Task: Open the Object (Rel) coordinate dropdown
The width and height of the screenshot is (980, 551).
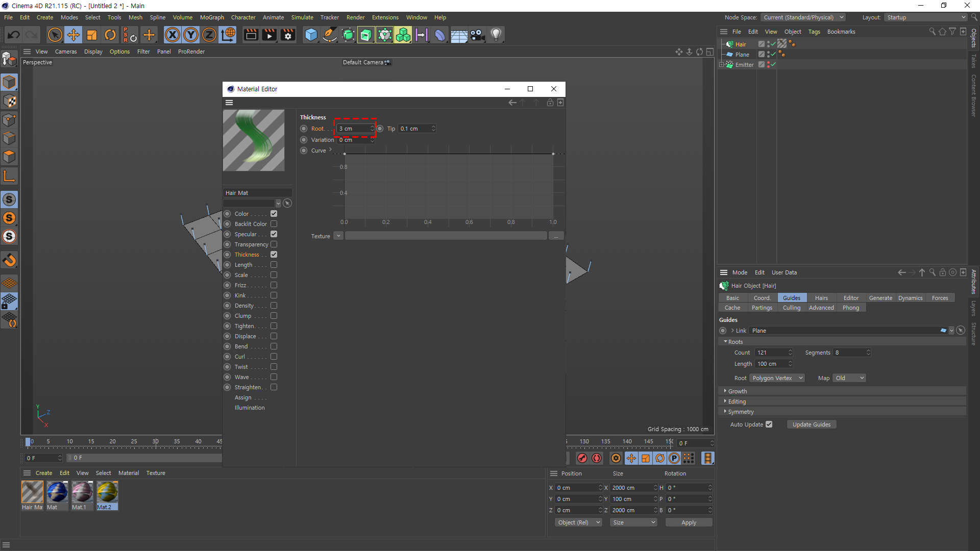Action: coord(578,522)
